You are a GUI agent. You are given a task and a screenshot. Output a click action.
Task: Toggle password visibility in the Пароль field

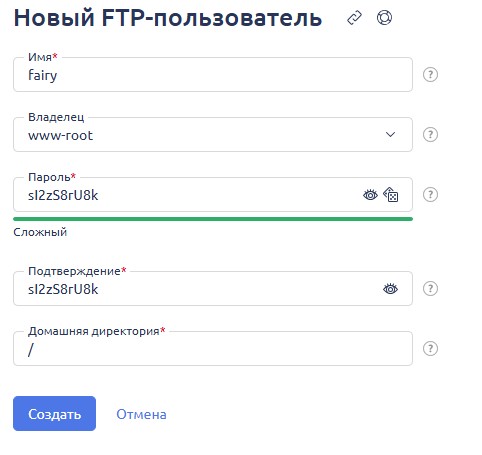click(370, 195)
